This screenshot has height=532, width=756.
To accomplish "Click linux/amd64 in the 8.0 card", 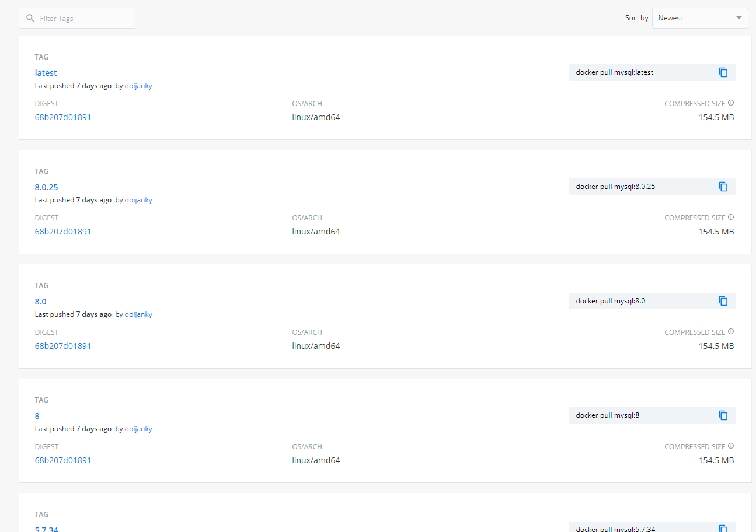I will coord(316,346).
